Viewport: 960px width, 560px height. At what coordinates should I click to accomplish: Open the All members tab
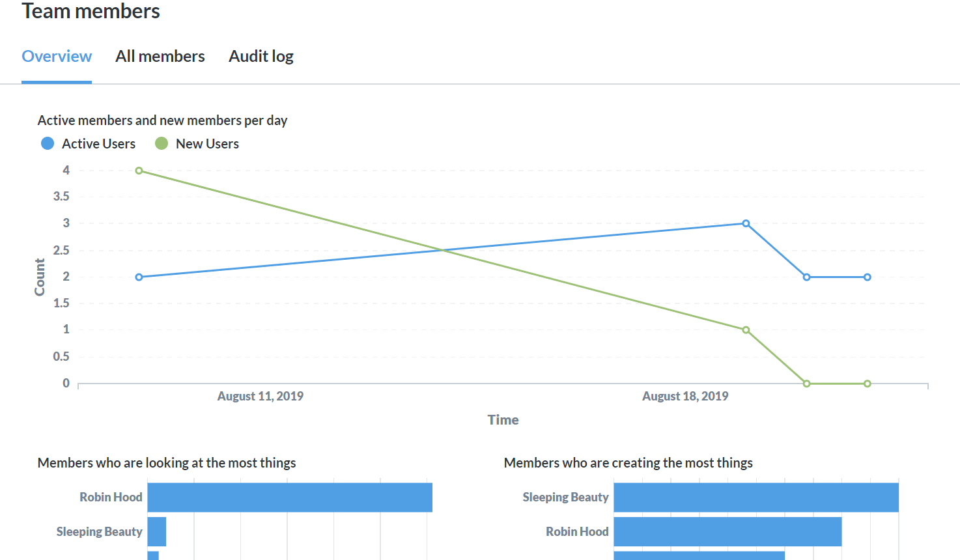pyautogui.click(x=160, y=57)
